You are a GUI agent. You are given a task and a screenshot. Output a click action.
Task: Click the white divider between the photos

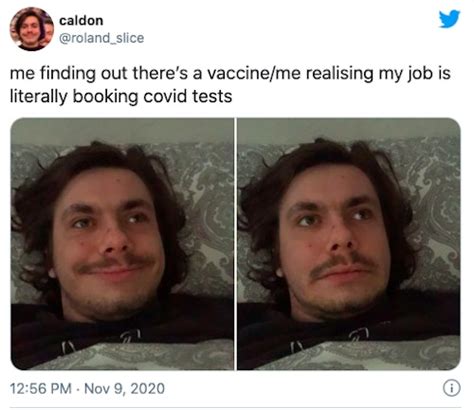coord(235,244)
